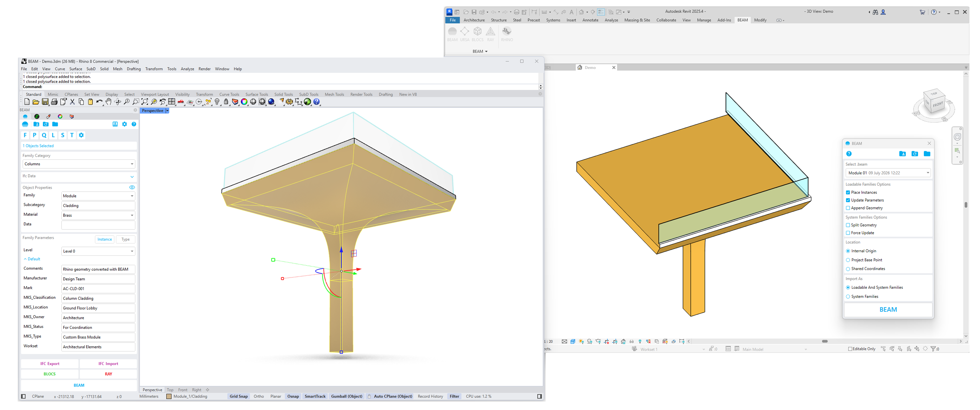The image size is (980, 410).
Task: Open Select .beam Module 01 dropdown
Action: [888, 173]
